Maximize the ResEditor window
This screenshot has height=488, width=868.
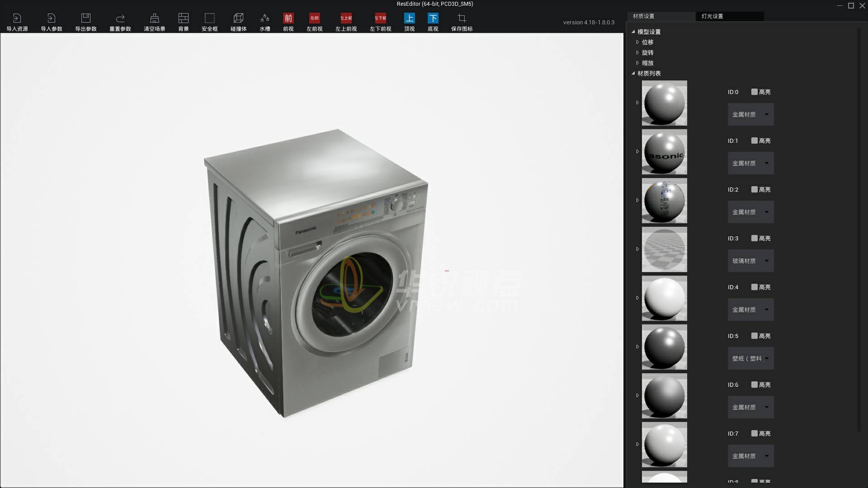[x=851, y=5]
